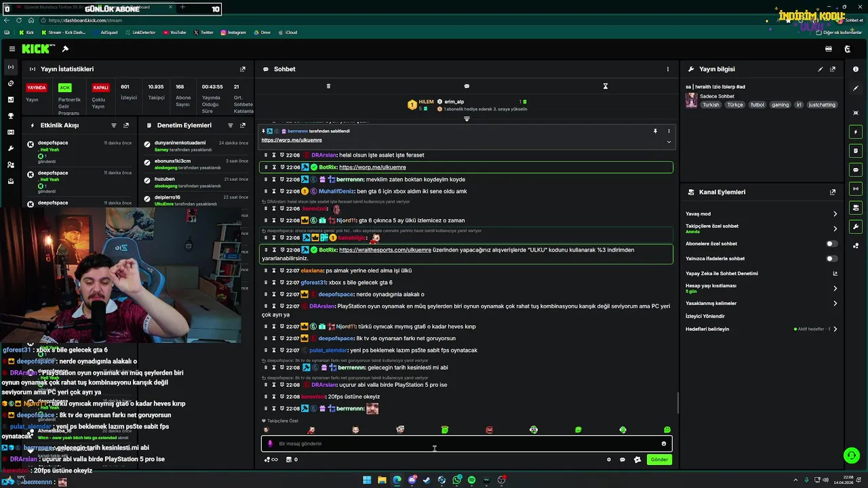
Task: Toggle Yalnızca ifadelerle sohbet switch
Action: click(x=831, y=258)
